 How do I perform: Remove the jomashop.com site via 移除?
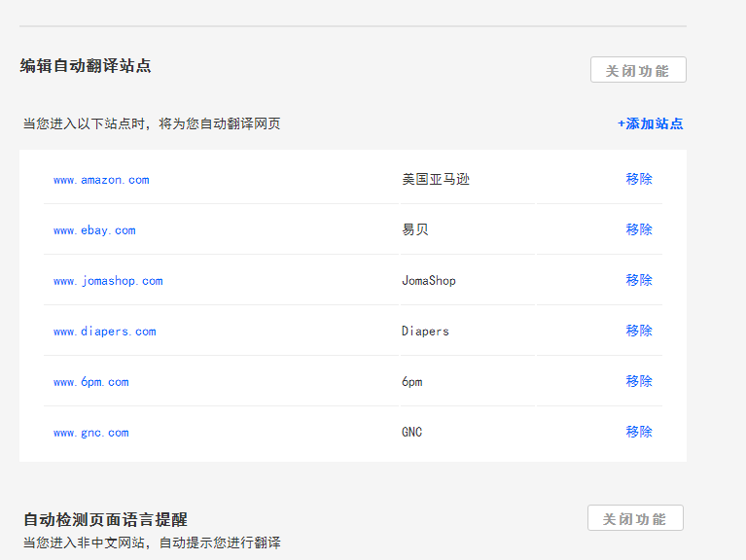point(639,280)
